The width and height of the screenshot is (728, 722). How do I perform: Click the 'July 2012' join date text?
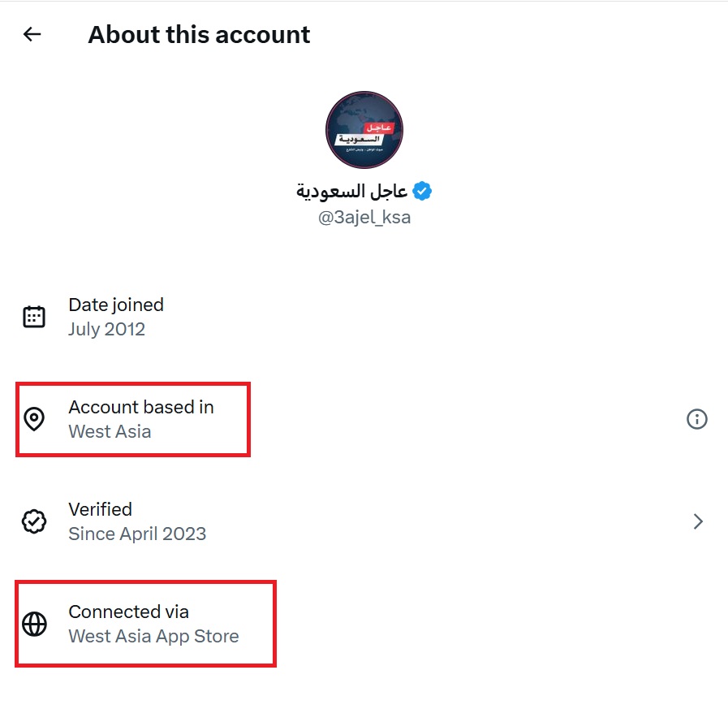pos(106,330)
